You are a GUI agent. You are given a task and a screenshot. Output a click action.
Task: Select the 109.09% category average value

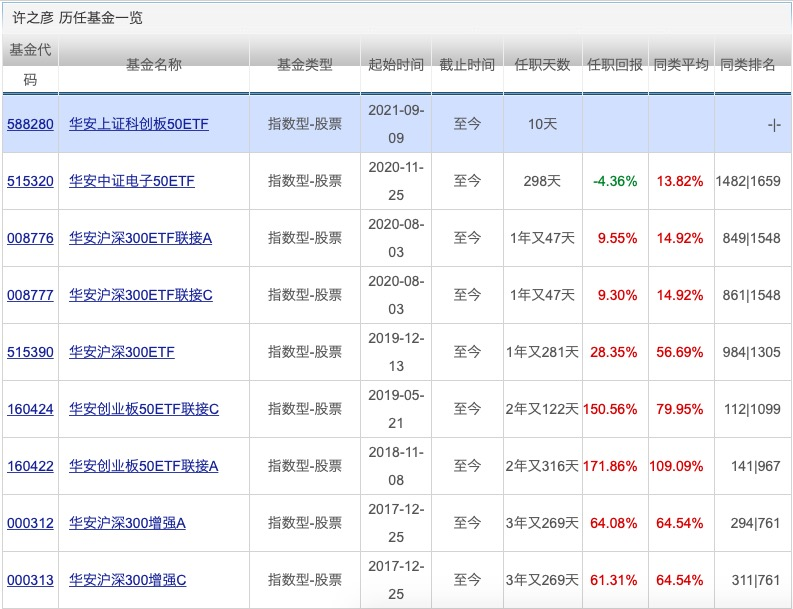(676, 467)
